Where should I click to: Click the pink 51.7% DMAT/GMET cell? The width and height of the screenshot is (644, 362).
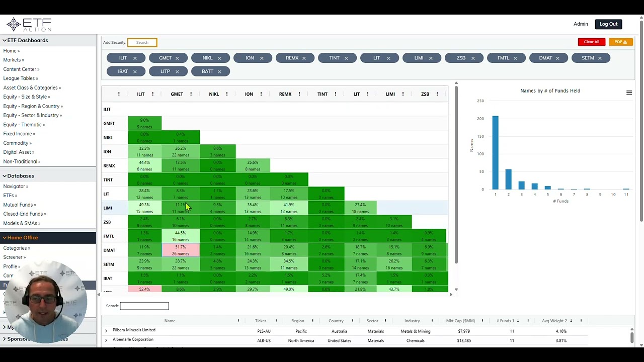click(x=181, y=250)
